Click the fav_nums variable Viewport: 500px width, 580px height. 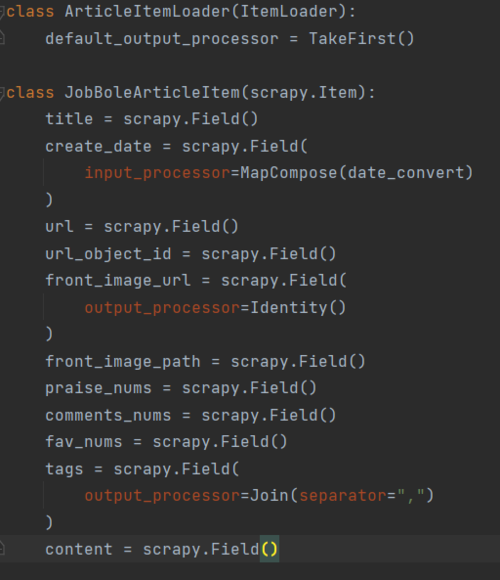click(x=84, y=442)
